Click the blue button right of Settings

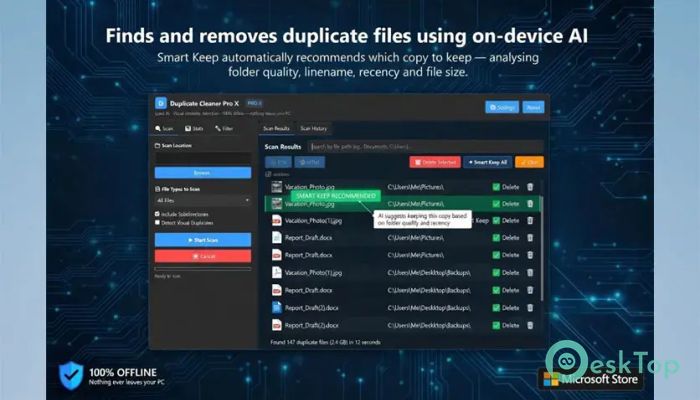533,107
